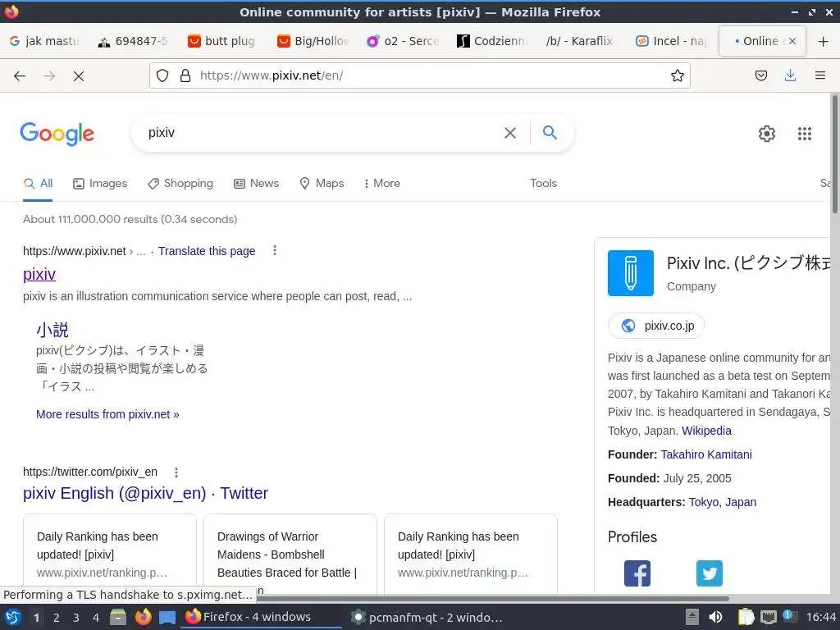Image resolution: width=840 pixels, height=630 pixels.
Task: Close the 'Online c…' pixiv tab
Action: coord(792,41)
